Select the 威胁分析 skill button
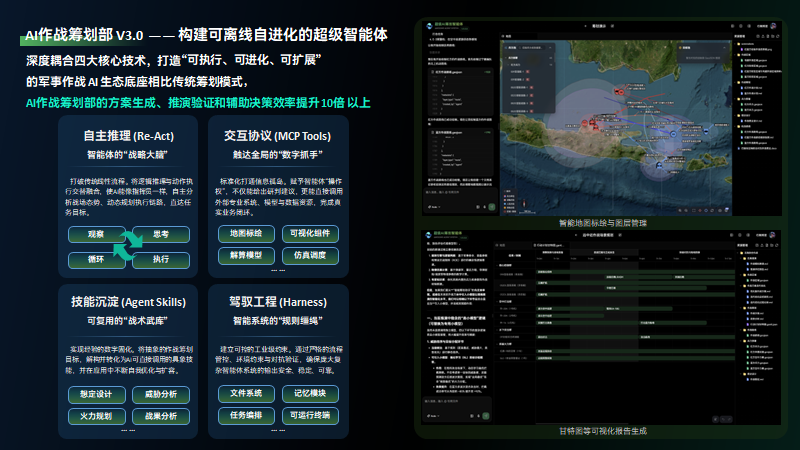This screenshot has width=800, height=450. [x=161, y=394]
